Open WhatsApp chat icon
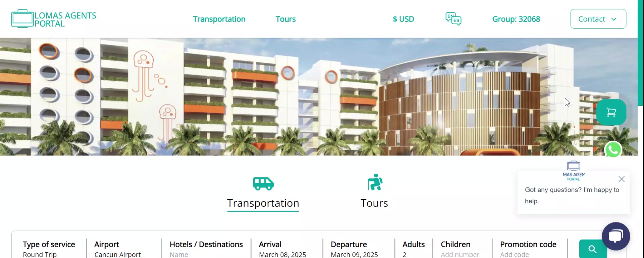 (613, 150)
